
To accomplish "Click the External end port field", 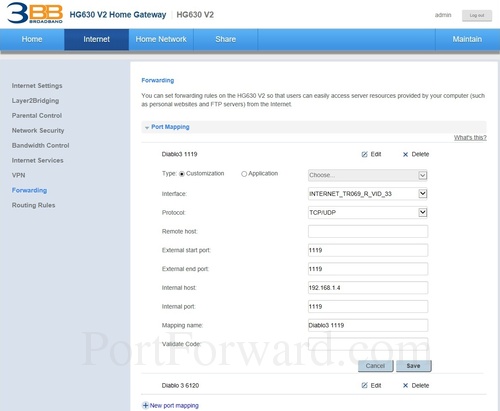I will point(368,269).
